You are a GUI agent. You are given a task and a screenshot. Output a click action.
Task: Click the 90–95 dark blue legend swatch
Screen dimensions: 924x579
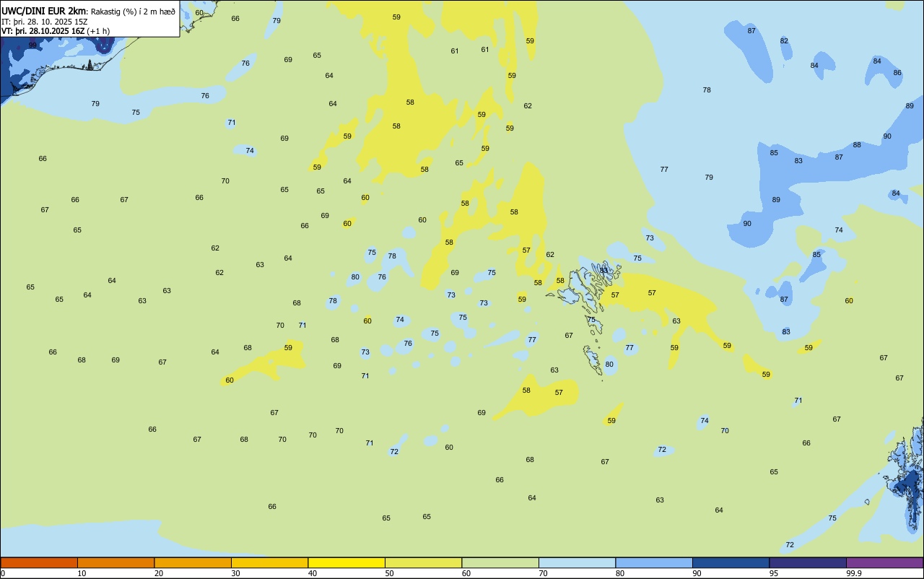coord(731,562)
